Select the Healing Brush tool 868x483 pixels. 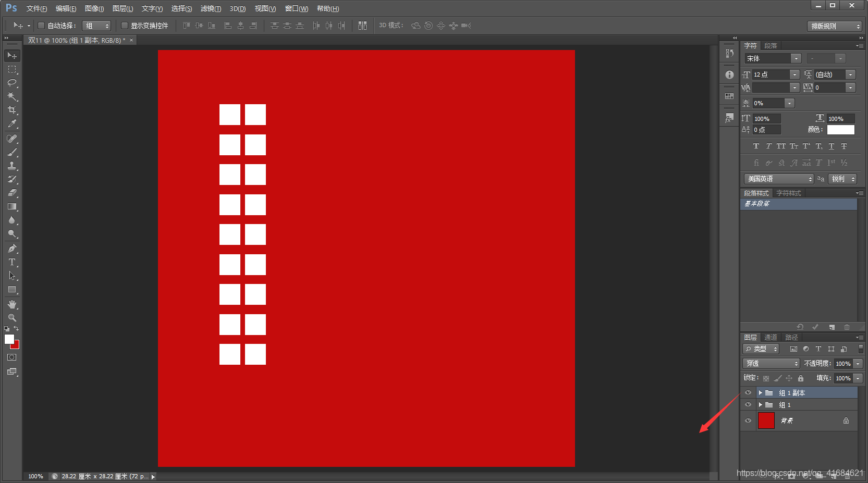point(12,139)
